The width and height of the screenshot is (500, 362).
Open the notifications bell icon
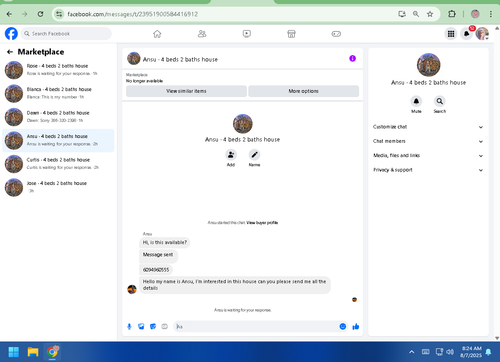pyautogui.click(x=466, y=34)
